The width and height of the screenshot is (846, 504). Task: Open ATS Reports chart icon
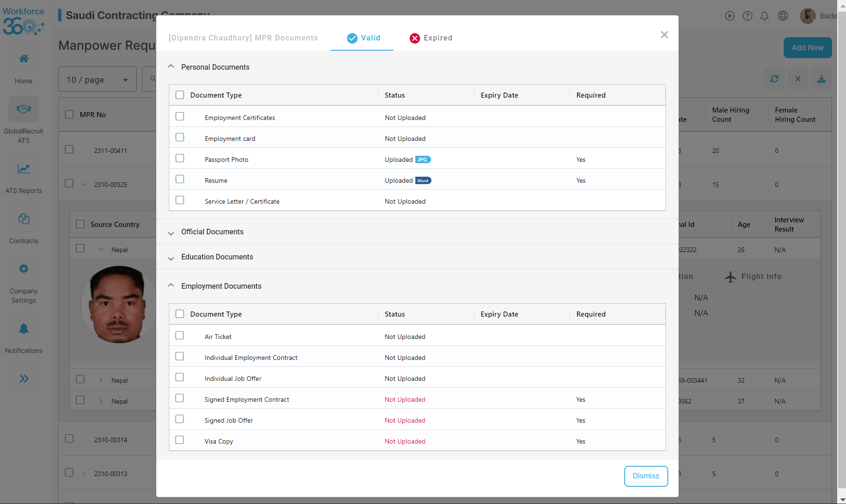pos(24,169)
